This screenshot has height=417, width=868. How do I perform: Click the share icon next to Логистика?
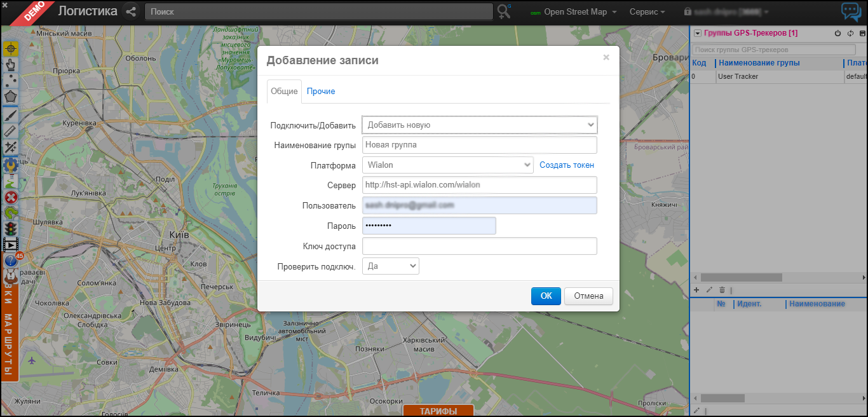131,11
